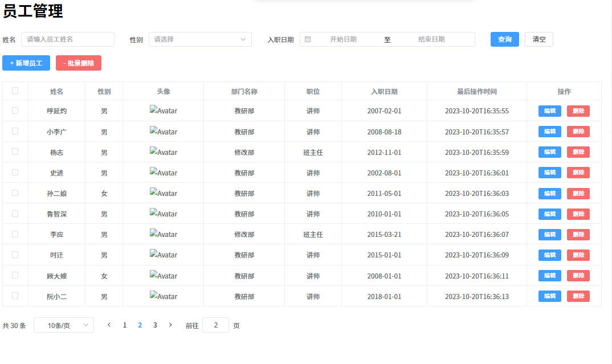Click Avatar image for 呼延灼
This screenshot has width=612, height=364.
164,111
